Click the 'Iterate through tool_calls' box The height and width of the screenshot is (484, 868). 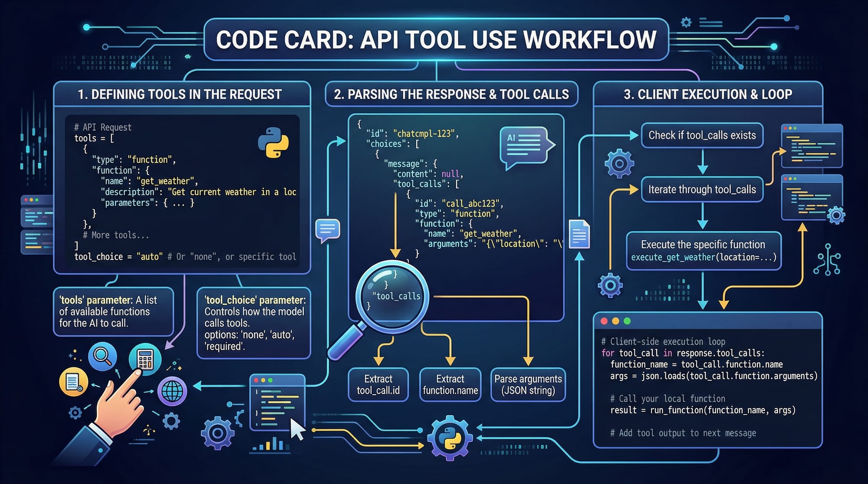702,190
